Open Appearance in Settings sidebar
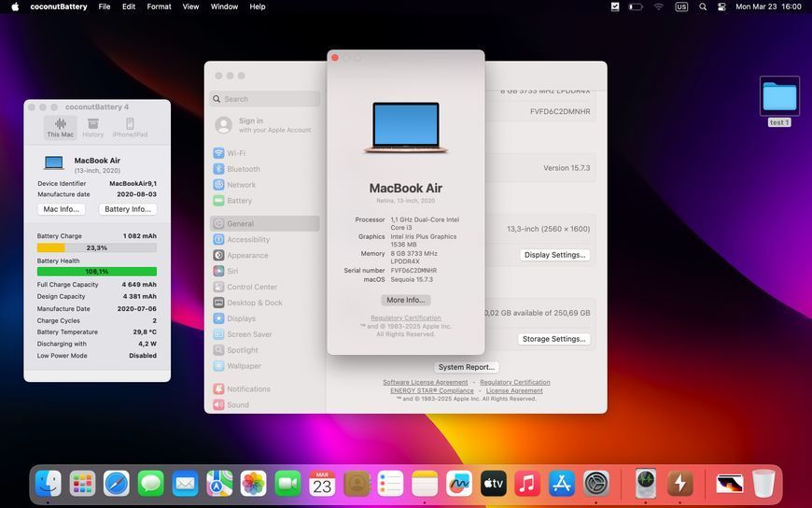812x508 pixels. point(265,256)
